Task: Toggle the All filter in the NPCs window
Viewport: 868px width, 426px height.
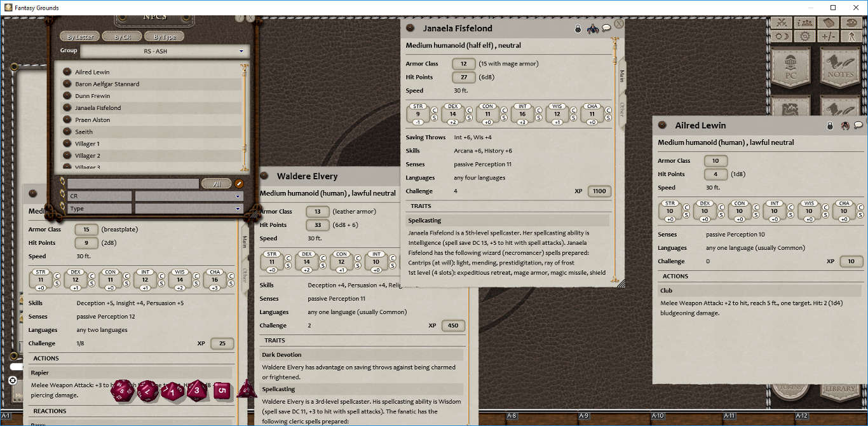Action: point(217,183)
